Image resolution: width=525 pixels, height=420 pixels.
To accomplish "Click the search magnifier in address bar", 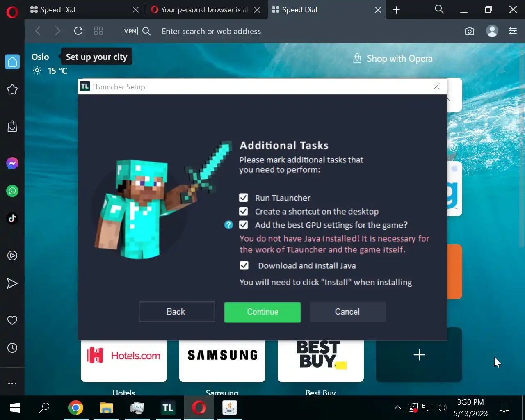I will (x=146, y=31).
